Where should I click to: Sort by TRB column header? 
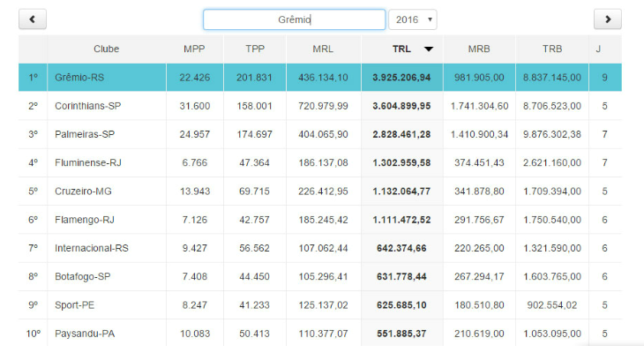pyautogui.click(x=552, y=49)
